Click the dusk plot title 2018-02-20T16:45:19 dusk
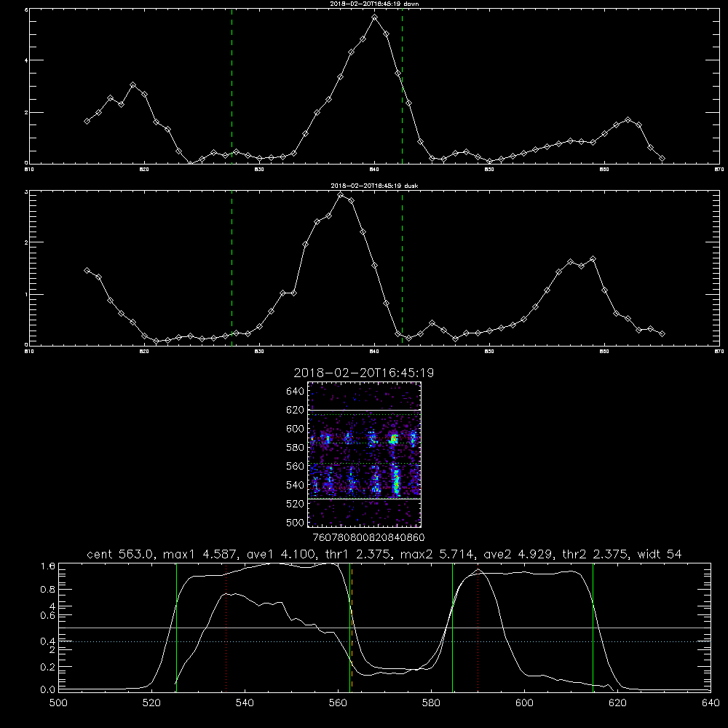728x728 pixels. coord(374,186)
